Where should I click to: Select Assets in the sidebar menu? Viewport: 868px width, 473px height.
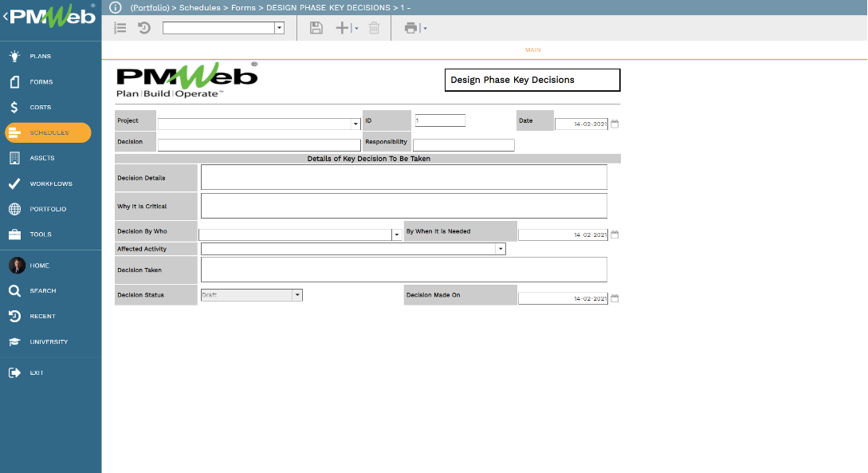42,159
